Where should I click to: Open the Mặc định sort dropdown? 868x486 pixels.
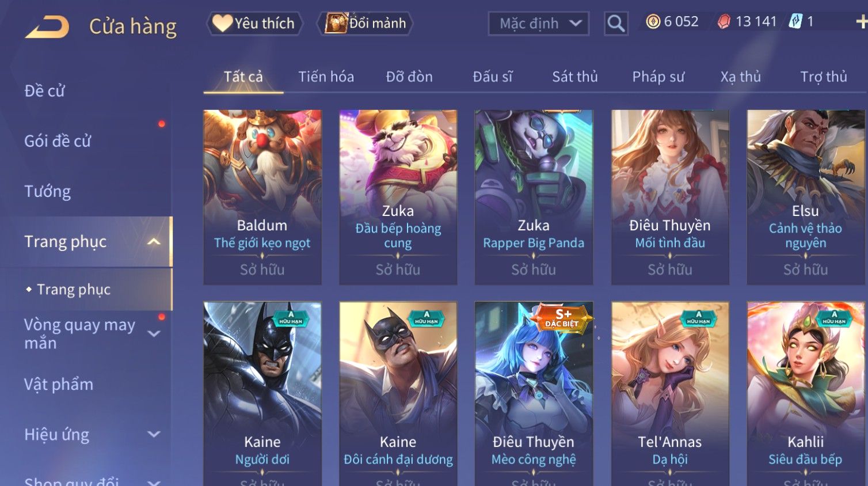pos(538,24)
